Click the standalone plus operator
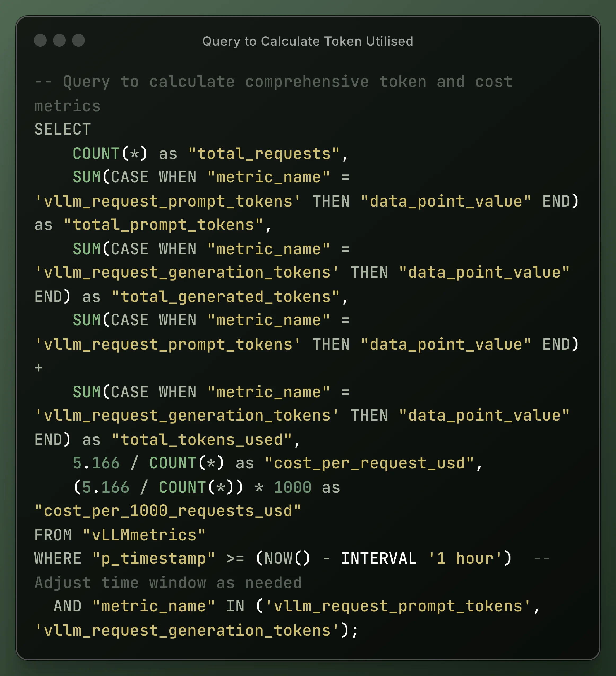Screen dimensions: 616x676 click(x=39, y=368)
